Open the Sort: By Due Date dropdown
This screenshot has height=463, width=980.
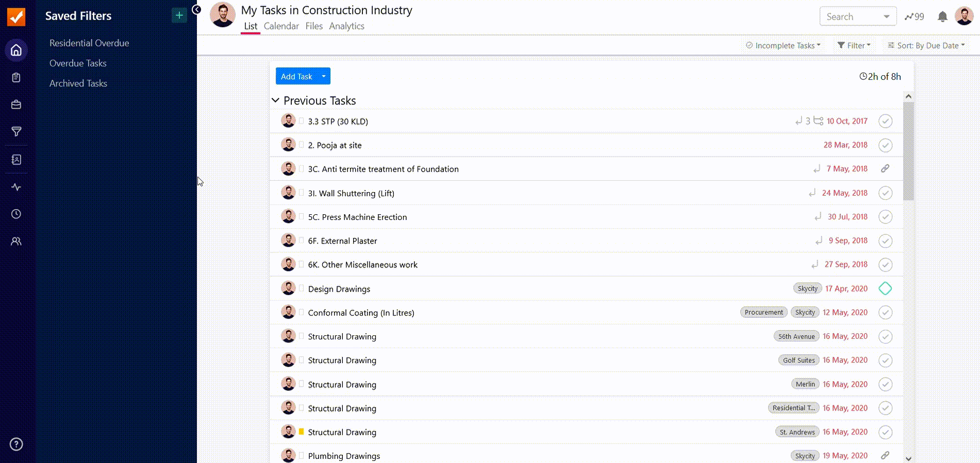pyautogui.click(x=926, y=45)
